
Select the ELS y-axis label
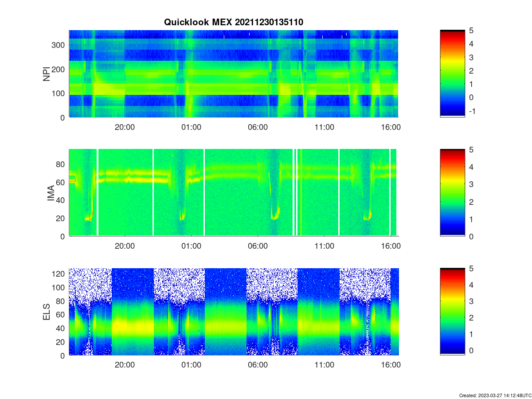click(x=47, y=312)
